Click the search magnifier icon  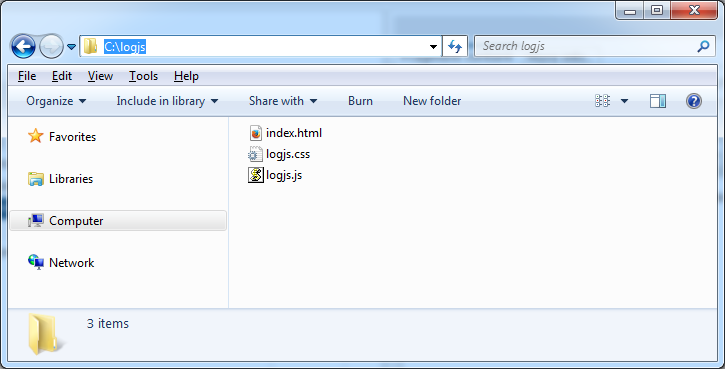point(703,46)
